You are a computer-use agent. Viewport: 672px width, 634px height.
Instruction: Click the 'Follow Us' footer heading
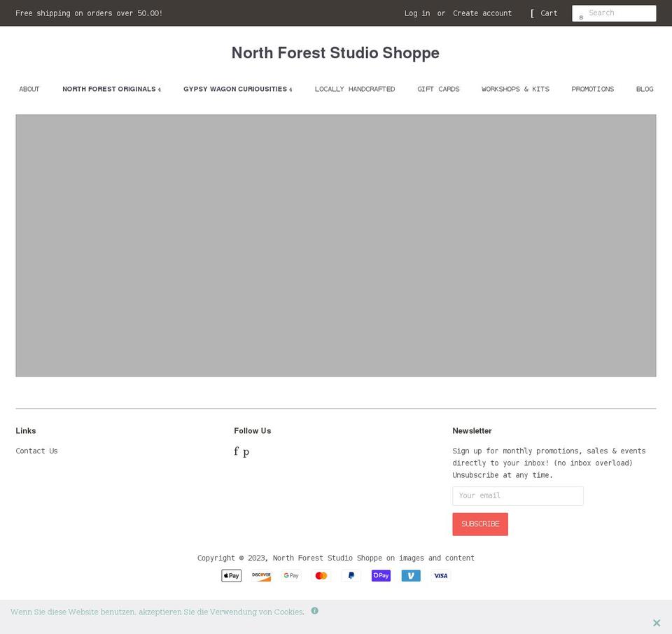click(253, 431)
